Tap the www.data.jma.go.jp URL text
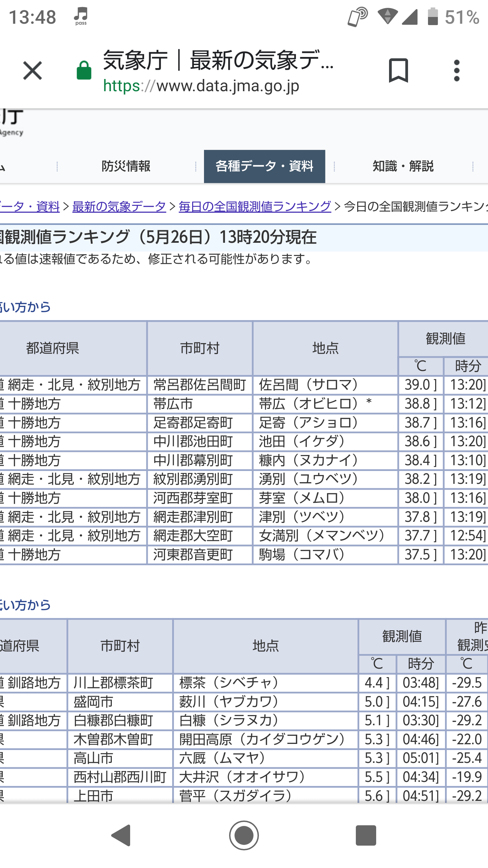The height and width of the screenshot is (868, 488). (228, 86)
